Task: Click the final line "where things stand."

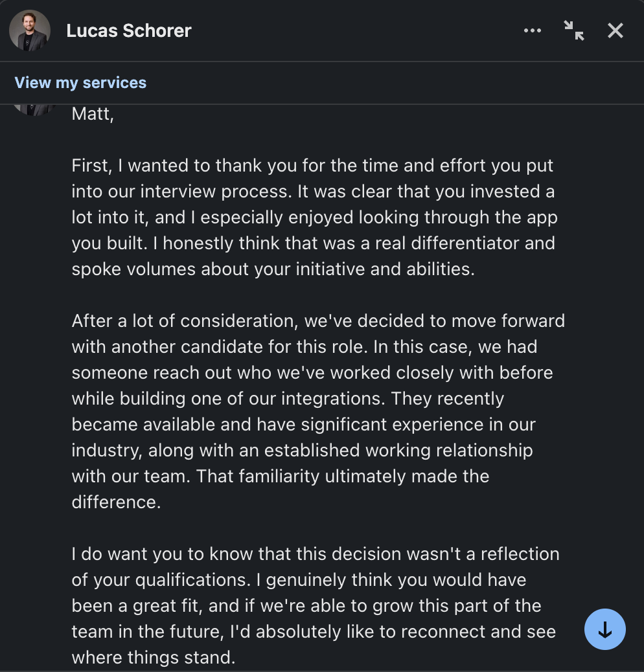Action: (x=154, y=657)
